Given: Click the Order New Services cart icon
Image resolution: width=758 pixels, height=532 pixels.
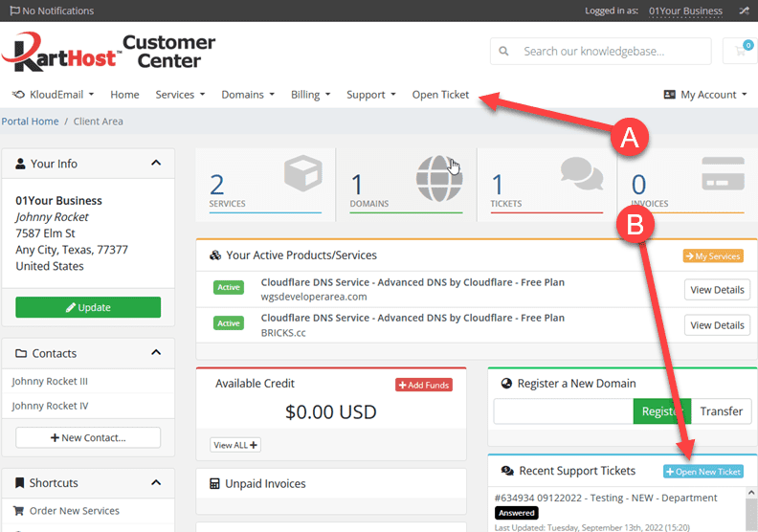Looking at the screenshot, I should (x=18, y=511).
